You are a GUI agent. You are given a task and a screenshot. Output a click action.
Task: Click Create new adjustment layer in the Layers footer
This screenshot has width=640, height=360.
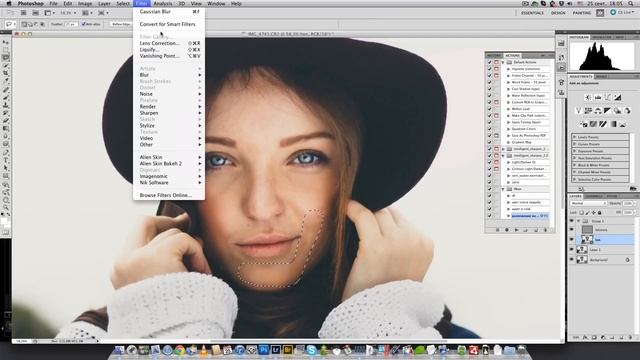603,338
